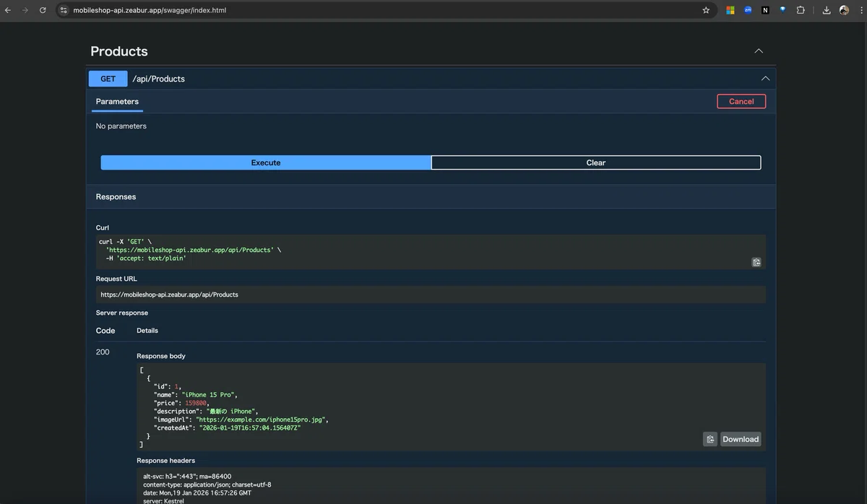Click the price value 159800
This screenshot has width=867, height=504.
[197, 403]
